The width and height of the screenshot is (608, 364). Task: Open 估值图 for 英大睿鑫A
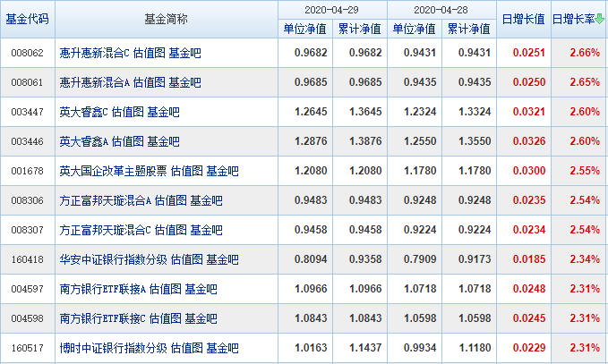tap(128, 141)
